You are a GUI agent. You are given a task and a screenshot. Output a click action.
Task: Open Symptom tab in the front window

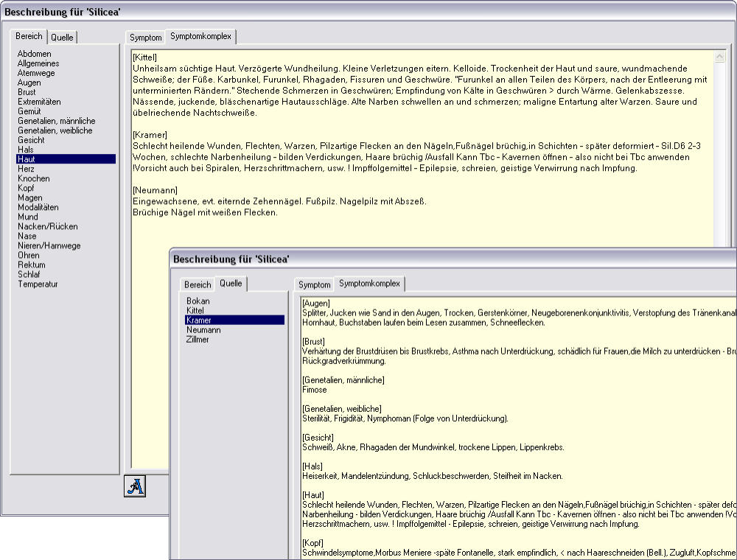coord(314,284)
